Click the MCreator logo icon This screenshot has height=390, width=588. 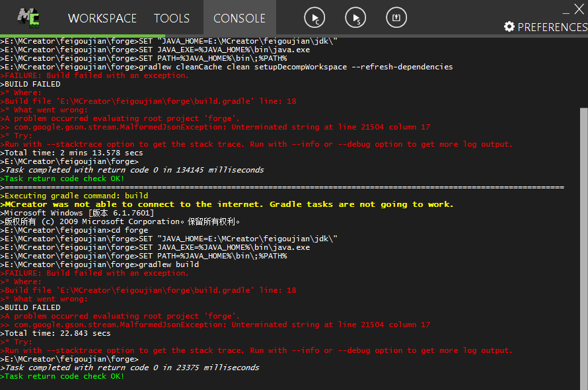[x=28, y=17]
